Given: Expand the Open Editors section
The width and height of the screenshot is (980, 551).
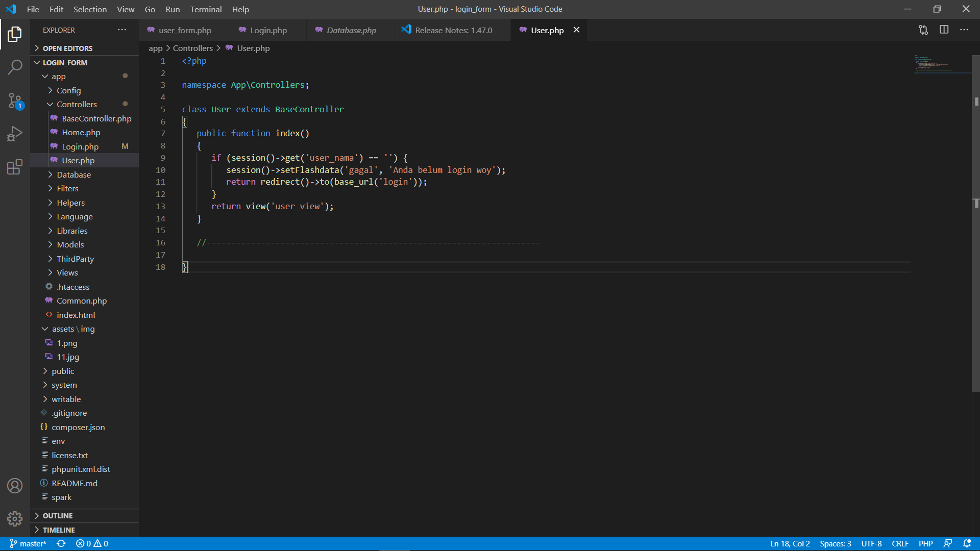Looking at the screenshot, I should point(84,48).
